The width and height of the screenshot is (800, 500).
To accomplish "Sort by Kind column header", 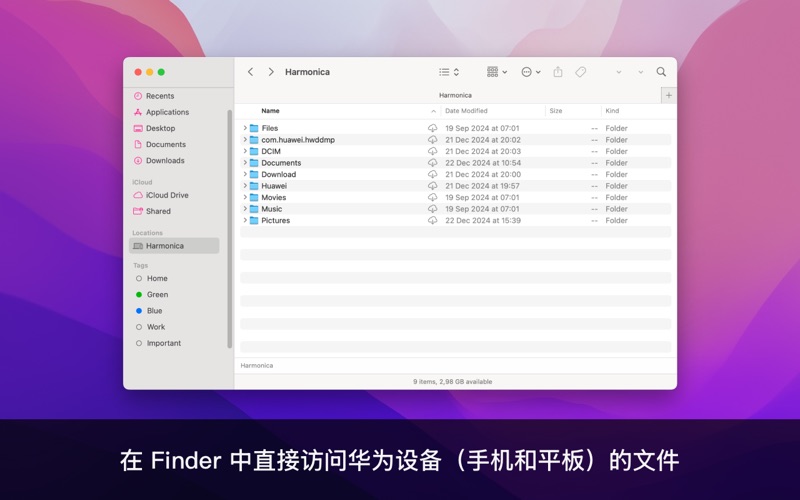I will click(612, 111).
